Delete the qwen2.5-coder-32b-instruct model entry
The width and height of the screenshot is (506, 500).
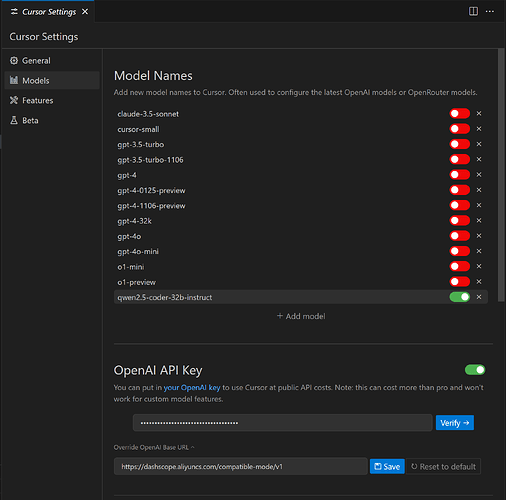[x=479, y=297]
